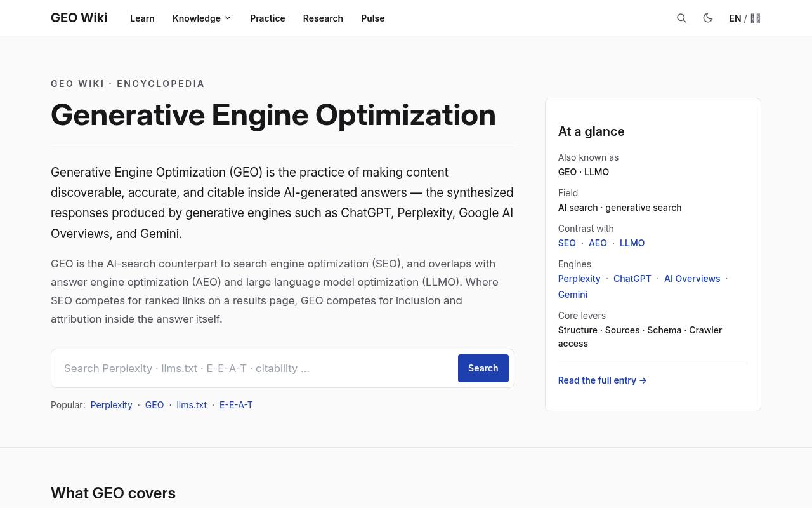Open the LLMO link under Contrast with
The height and width of the screenshot is (508, 812).
(632, 243)
